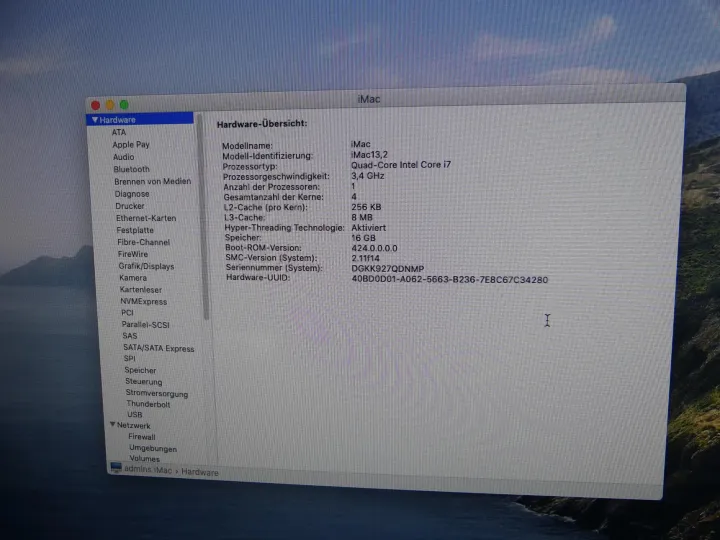
Task: Click the iMac window title
Action: click(x=369, y=99)
